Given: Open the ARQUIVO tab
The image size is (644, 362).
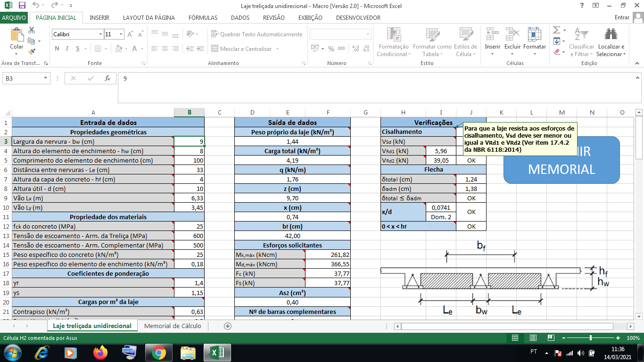Looking at the screenshot, I should point(14,17).
